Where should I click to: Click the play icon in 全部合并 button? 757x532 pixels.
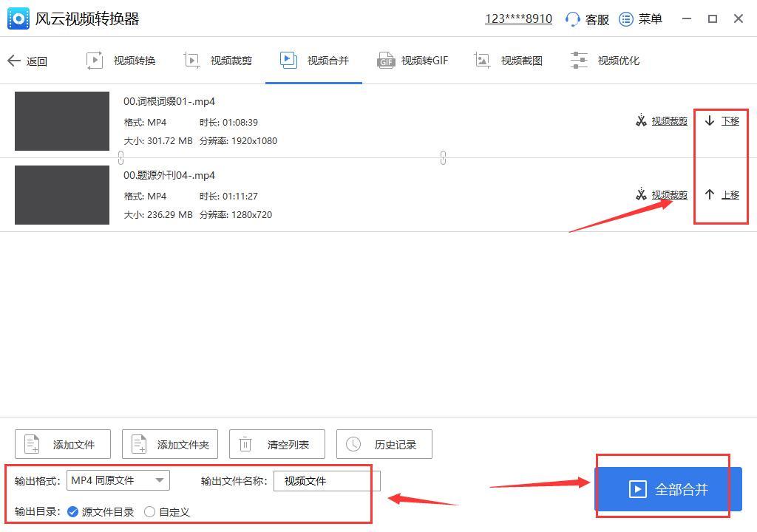point(638,489)
